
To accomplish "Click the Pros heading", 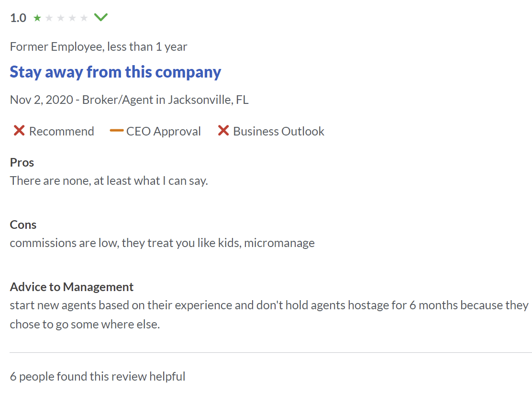I will 22,162.
